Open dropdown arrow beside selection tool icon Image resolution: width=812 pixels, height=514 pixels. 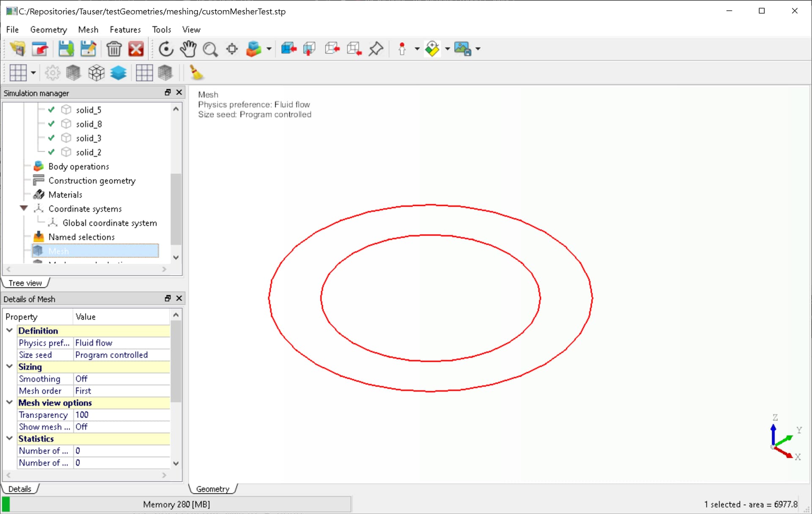click(447, 49)
